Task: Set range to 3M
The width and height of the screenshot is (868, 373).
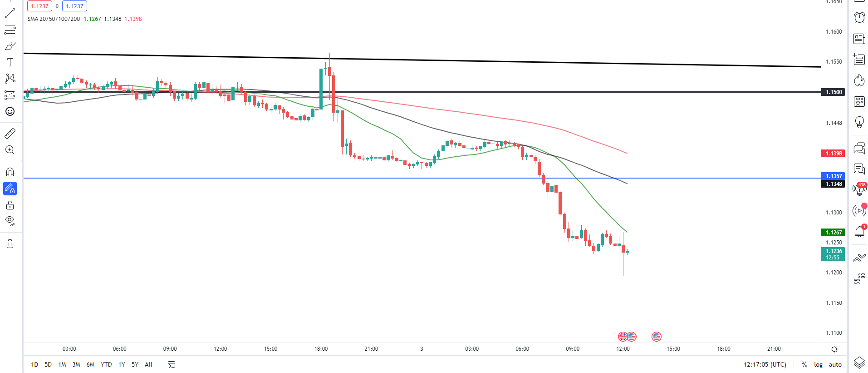Action: tap(76, 364)
